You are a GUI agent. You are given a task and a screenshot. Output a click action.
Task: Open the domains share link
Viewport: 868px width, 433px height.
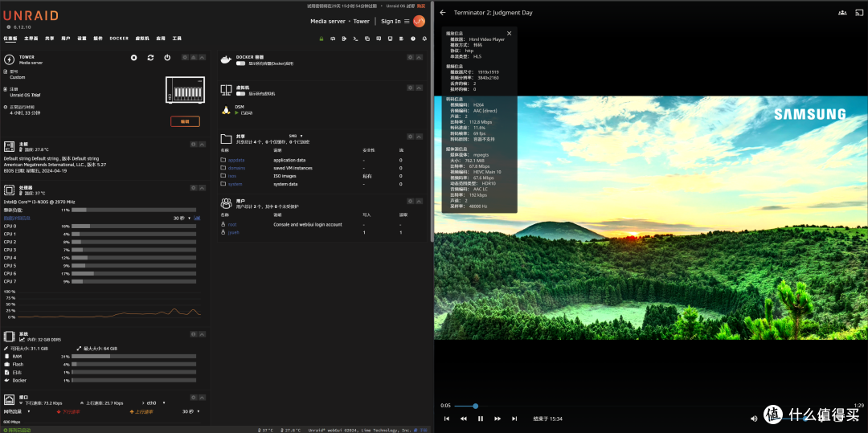(236, 168)
